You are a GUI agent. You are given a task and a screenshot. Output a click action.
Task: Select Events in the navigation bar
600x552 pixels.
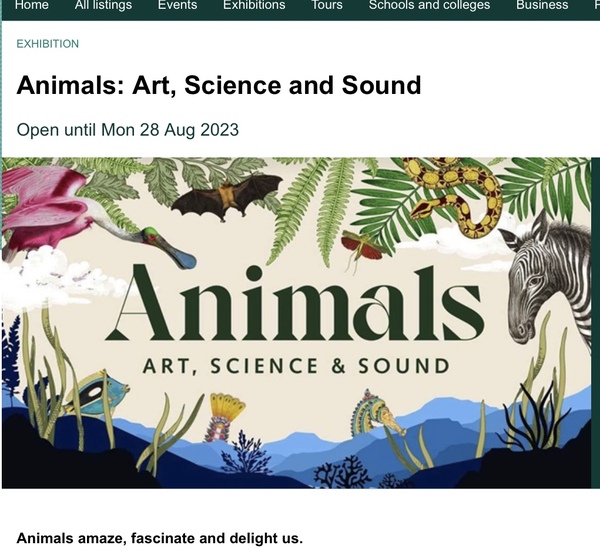(x=178, y=5)
